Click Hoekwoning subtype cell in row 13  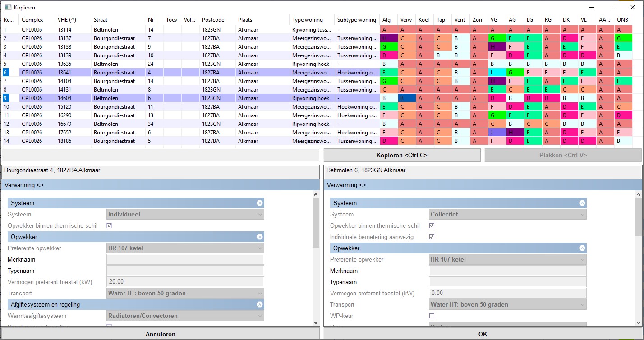point(357,132)
